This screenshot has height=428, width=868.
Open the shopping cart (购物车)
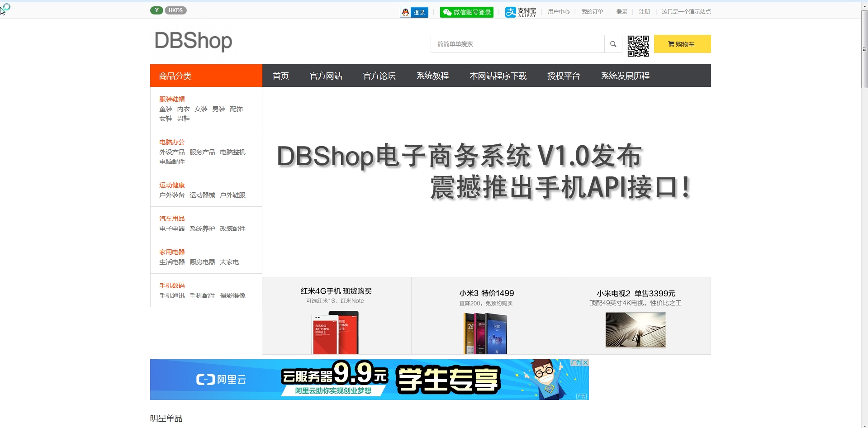pos(682,44)
